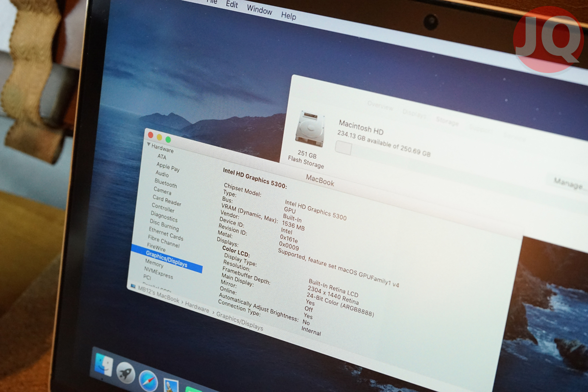The height and width of the screenshot is (392, 588).
Task: Click the computer icon in the path bar
Action: tap(133, 286)
